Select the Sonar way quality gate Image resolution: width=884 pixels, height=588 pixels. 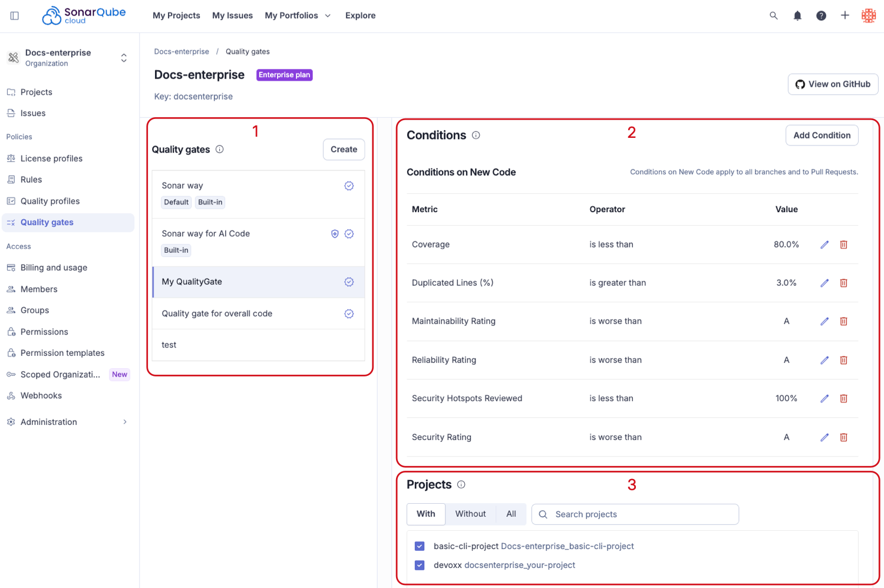pos(258,194)
